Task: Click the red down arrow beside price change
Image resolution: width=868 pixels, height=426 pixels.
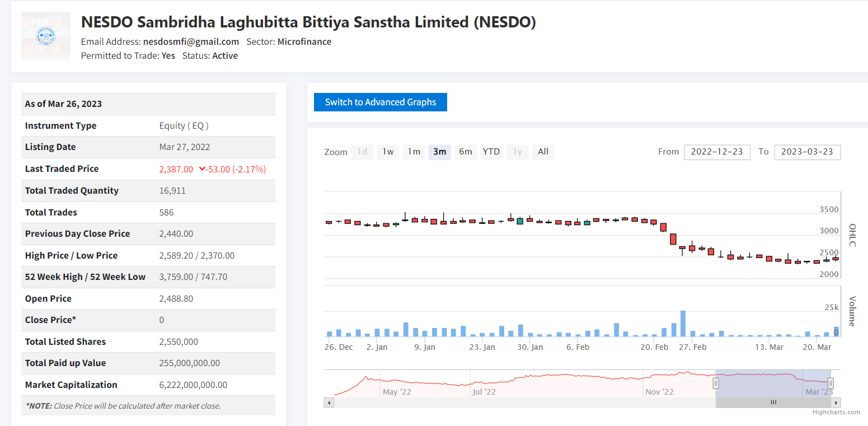Action: [202, 169]
